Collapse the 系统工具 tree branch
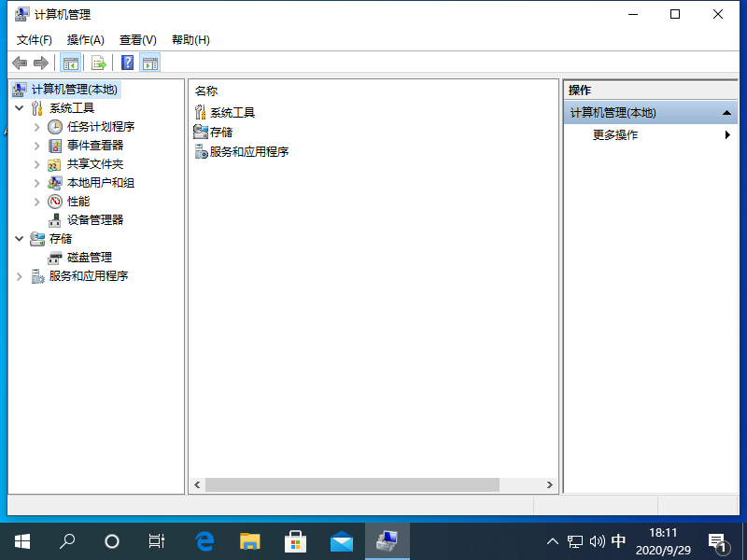This screenshot has width=747, height=560. (21, 107)
